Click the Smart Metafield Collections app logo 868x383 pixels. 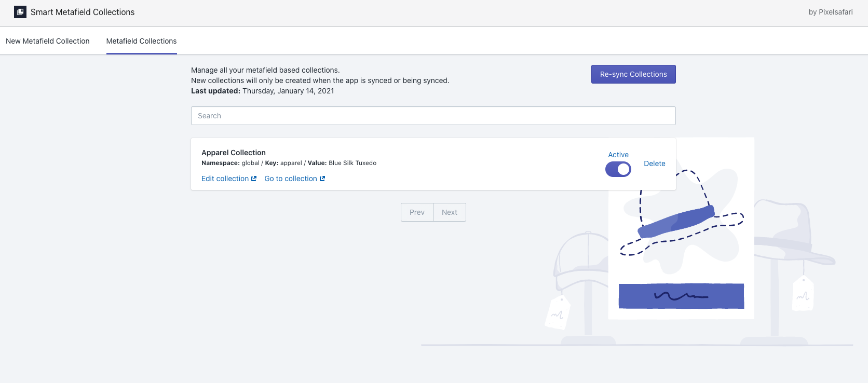click(x=20, y=12)
